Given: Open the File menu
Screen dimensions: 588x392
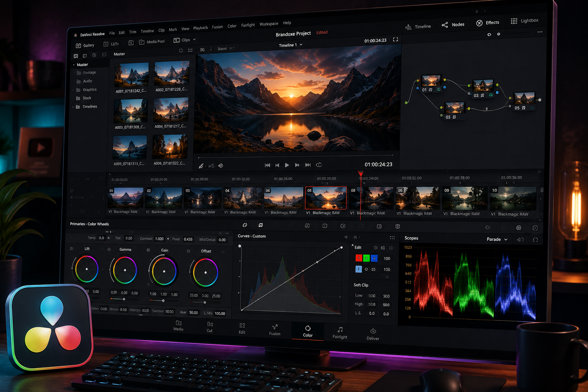Looking at the screenshot, I should pos(112,33).
